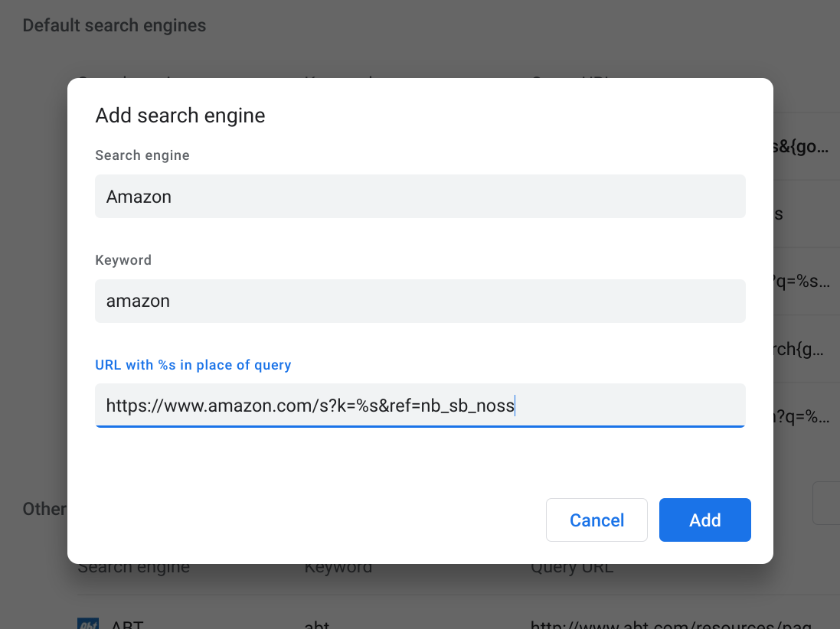Image resolution: width=840 pixels, height=629 pixels.
Task: Click Cancel to dismiss the dialog
Action: pos(596,520)
